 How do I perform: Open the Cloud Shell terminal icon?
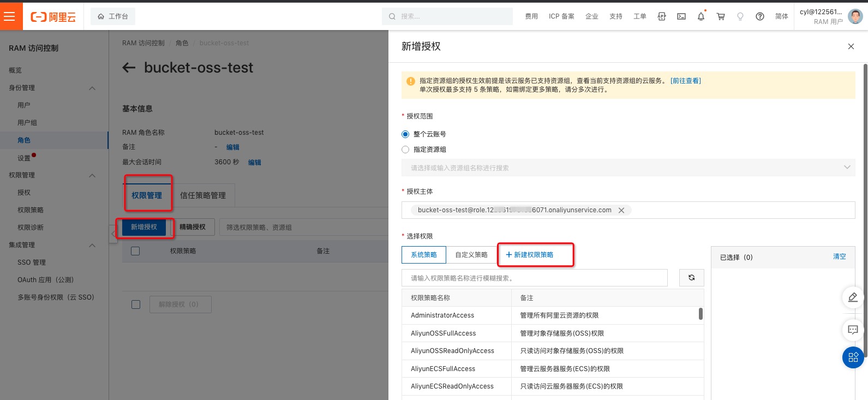point(681,16)
